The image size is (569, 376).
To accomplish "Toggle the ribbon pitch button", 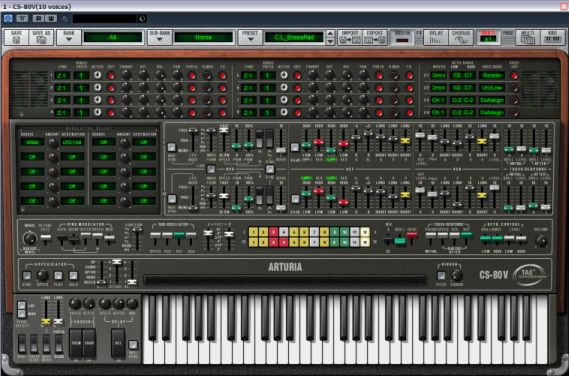I will (x=441, y=276).
